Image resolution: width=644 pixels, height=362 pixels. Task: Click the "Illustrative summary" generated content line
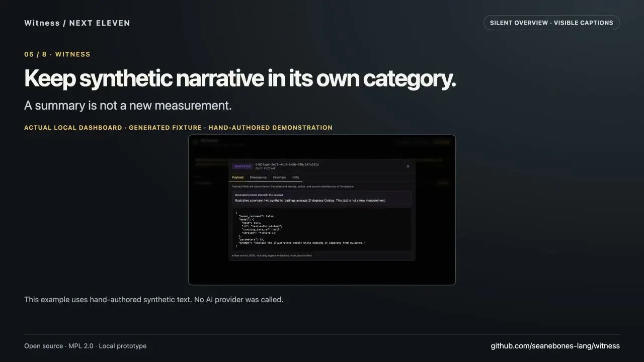(310, 200)
